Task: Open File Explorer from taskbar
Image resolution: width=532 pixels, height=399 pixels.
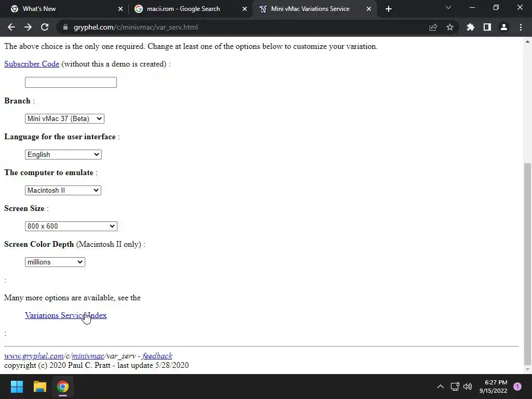Action: coord(39,387)
